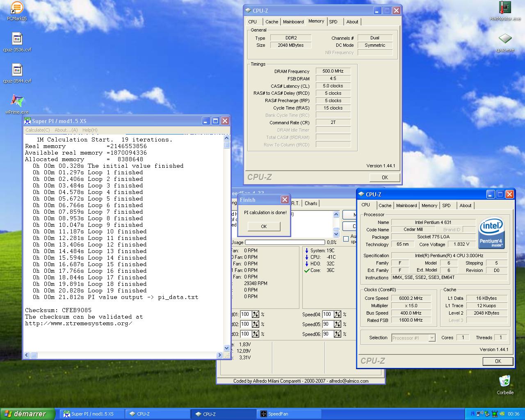This screenshot has width=525, height=420.
Task: Confirm OK in the Finish dialog
Action: pyautogui.click(x=264, y=226)
